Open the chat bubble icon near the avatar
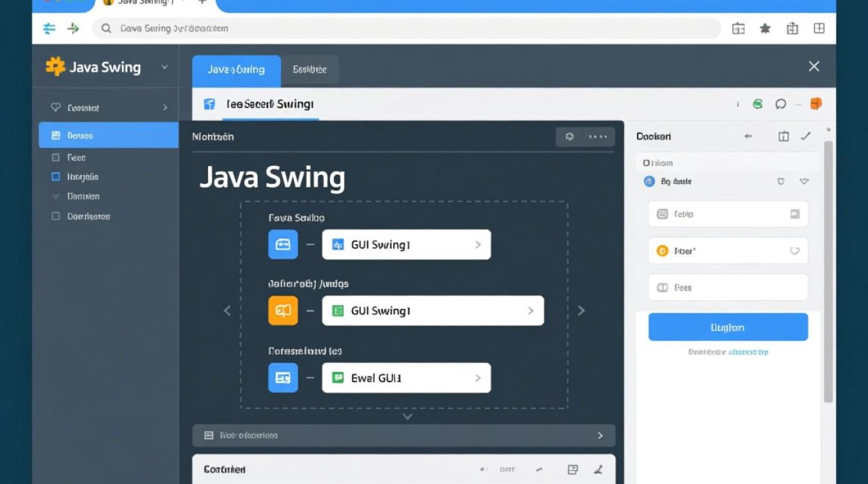868x484 pixels. (x=781, y=104)
